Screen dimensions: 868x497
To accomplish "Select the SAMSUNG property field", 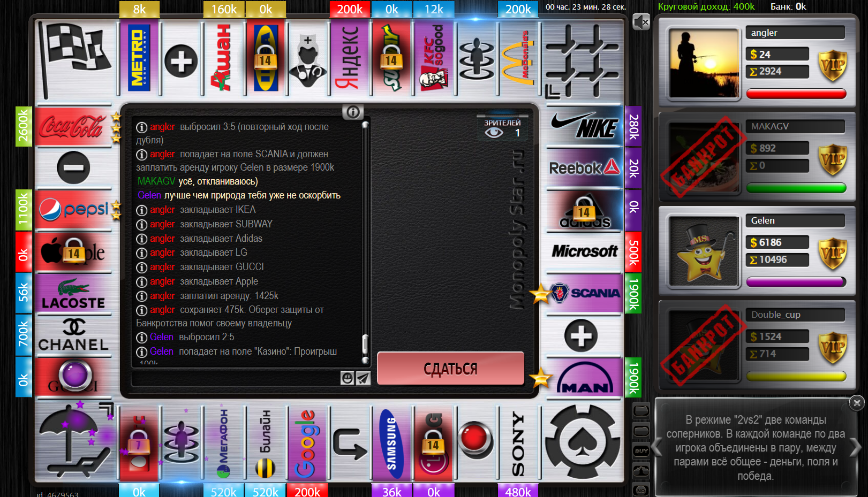I will tap(391, 443).
